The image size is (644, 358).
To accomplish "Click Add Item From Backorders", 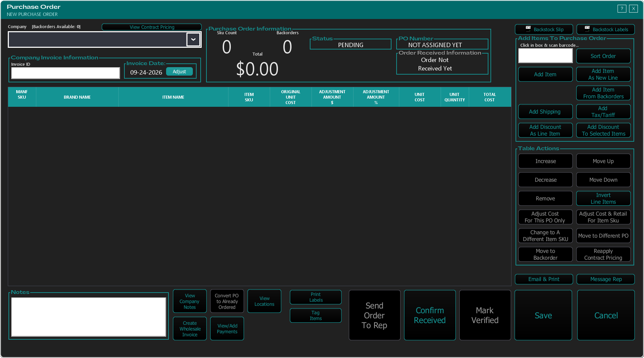I will 603,93.
